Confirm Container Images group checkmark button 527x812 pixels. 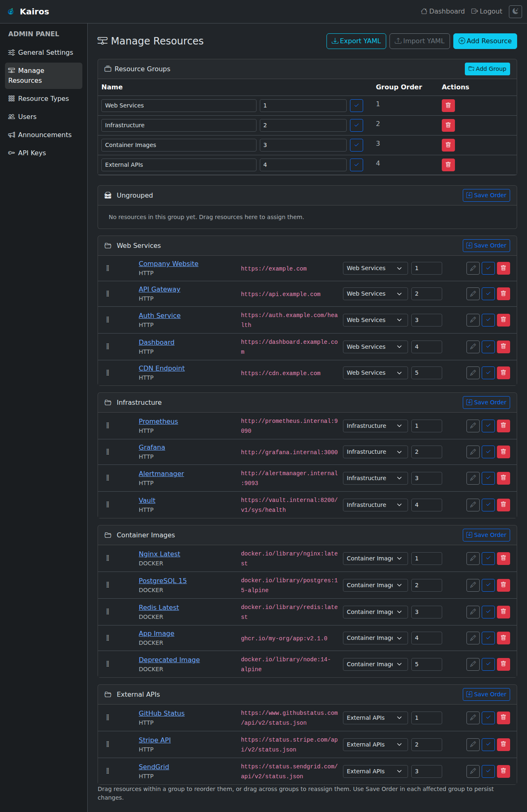pos(356,145)
